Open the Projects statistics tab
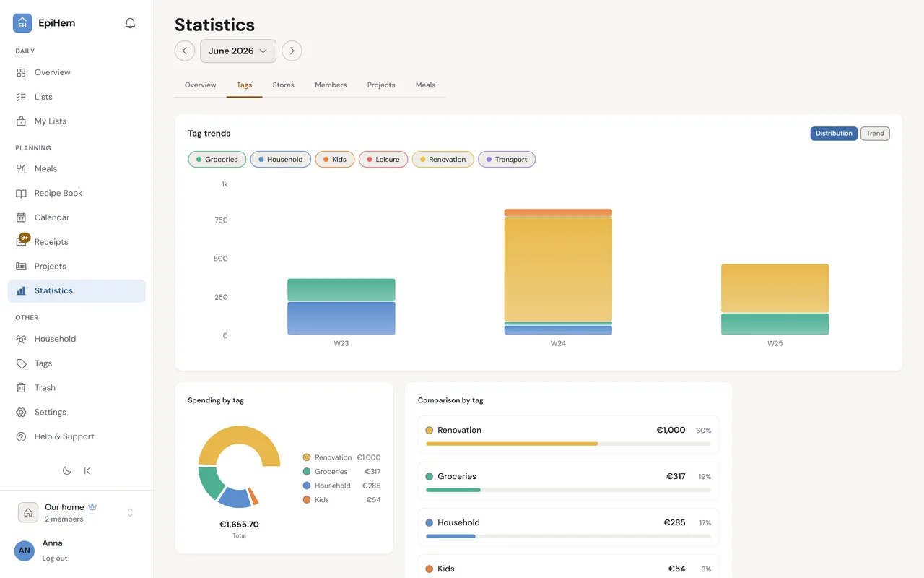This screenshot has width=924, height=578. (x=381, y=85)
